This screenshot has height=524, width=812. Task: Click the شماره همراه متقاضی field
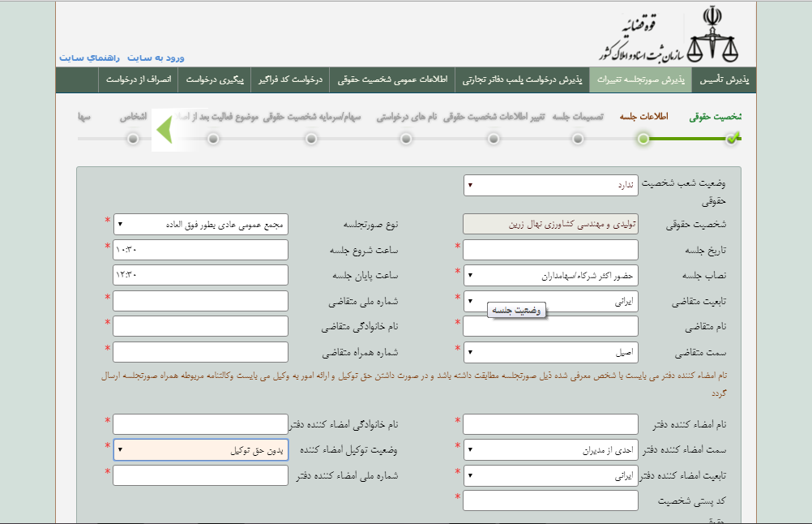(x=201, y=353)
